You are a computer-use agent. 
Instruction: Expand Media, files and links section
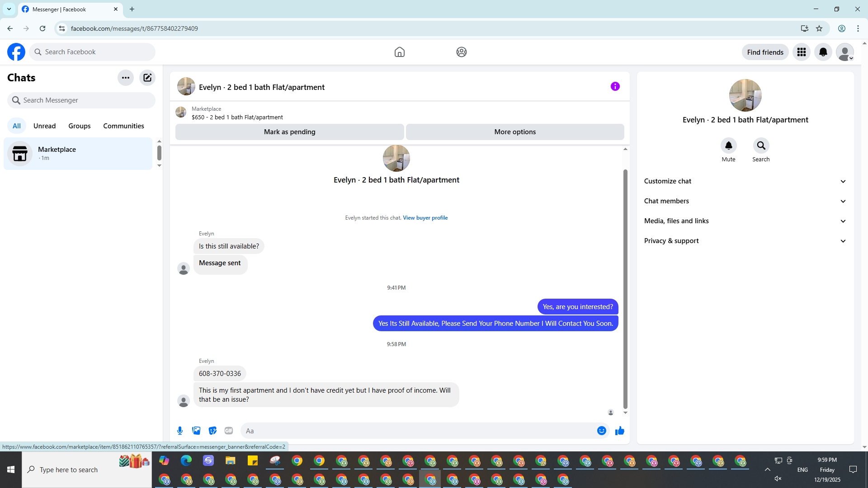click(x=745, y=221)
